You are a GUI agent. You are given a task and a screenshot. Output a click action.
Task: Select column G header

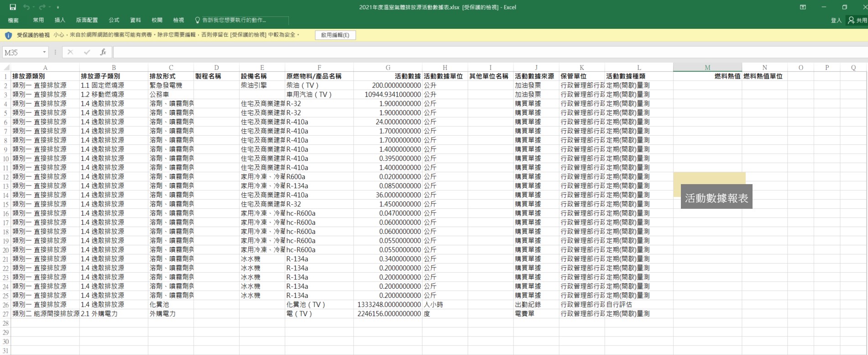387,68
